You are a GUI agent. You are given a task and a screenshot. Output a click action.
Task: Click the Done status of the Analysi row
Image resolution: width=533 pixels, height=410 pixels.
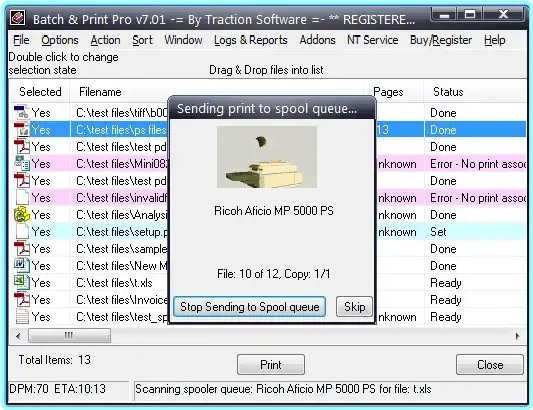443,215
